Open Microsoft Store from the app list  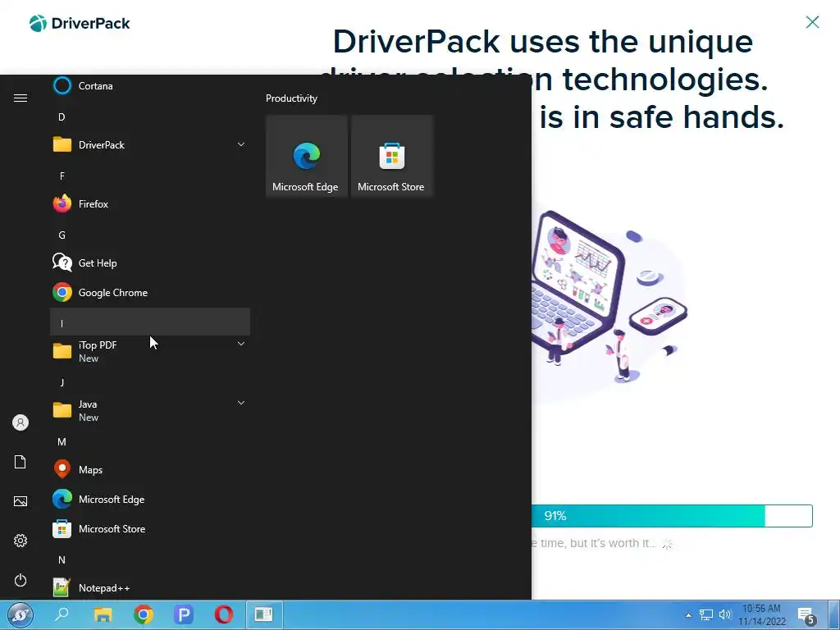coord(150,529)
